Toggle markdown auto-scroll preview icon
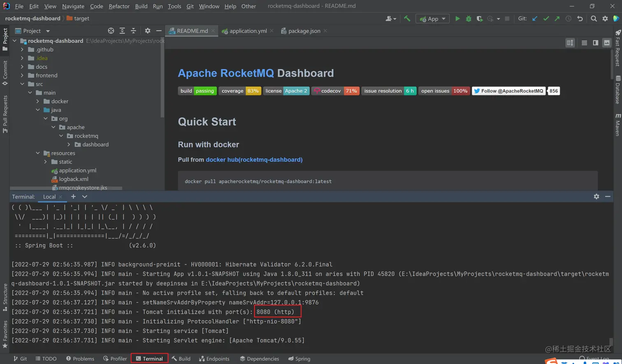Image resolution: width=622 pixels, height=364 pixels. pos(570,43)
